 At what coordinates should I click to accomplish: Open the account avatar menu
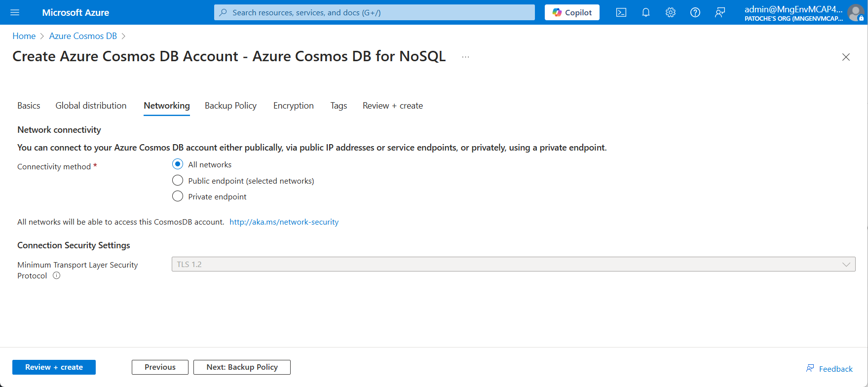click(x=855, y=12)
